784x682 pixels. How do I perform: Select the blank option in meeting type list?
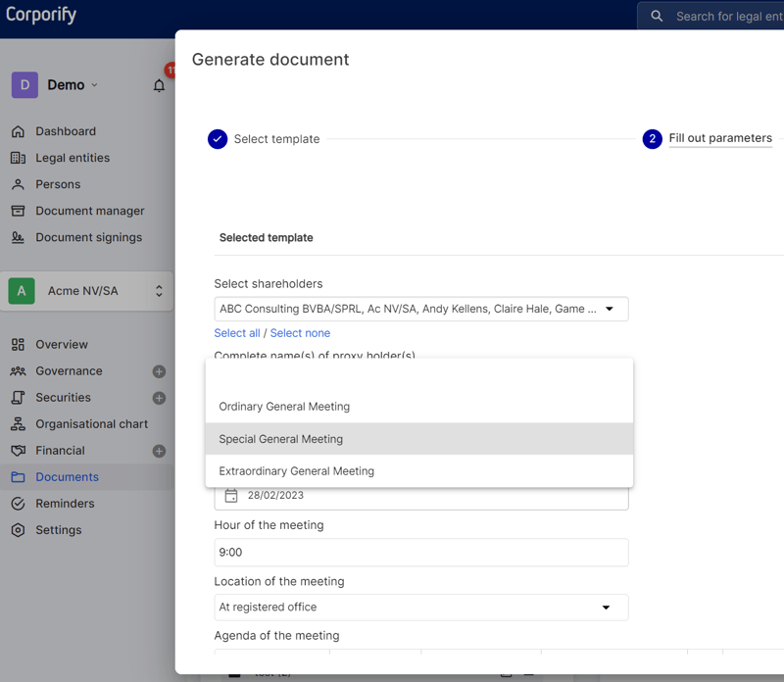(419, 375)
